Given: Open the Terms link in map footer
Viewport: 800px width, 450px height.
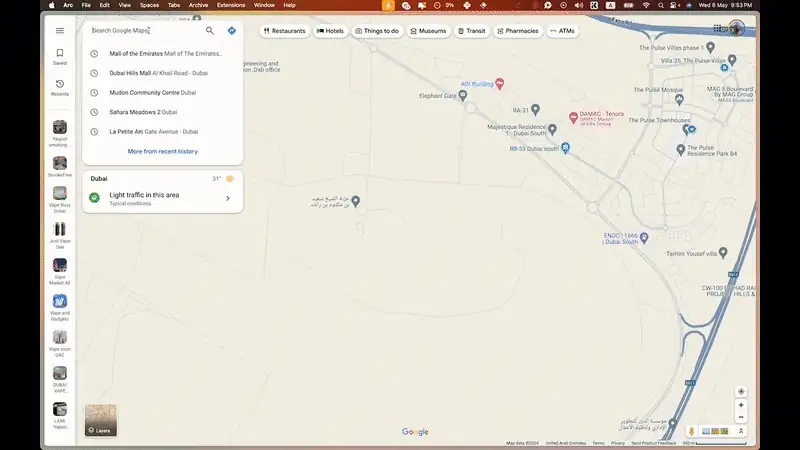Looking at the screenshot, I should [x=598, y=443].
